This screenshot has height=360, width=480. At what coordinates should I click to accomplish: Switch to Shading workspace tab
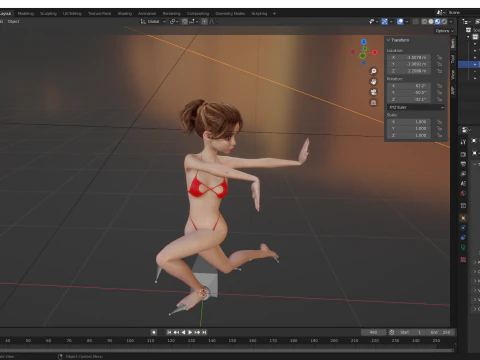[x=125, y=13]
